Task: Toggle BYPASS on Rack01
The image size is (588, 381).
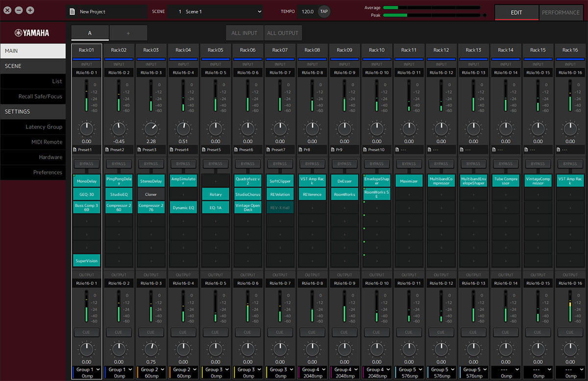Action: 86,164
